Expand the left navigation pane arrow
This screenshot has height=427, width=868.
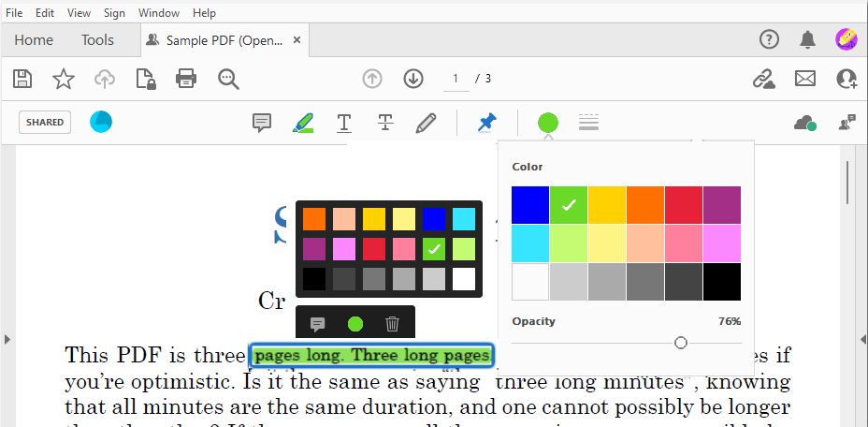(x=7, y=339)
